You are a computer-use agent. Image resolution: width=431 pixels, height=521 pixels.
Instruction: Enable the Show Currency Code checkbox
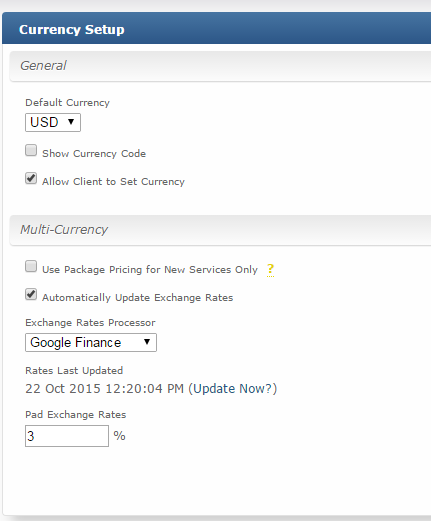(31, 150)
